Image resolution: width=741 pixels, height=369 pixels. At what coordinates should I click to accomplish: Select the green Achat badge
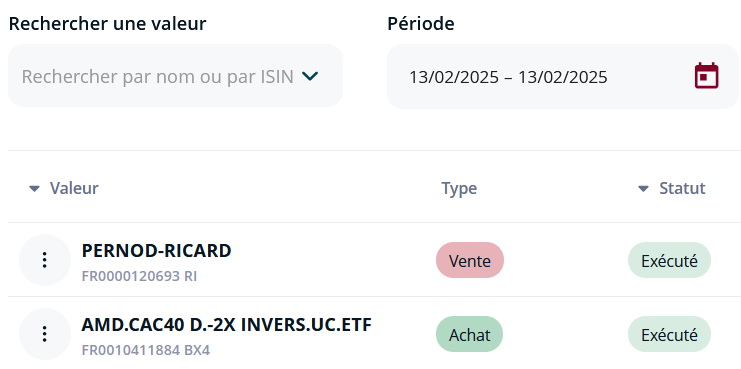(x=469, y=335)
